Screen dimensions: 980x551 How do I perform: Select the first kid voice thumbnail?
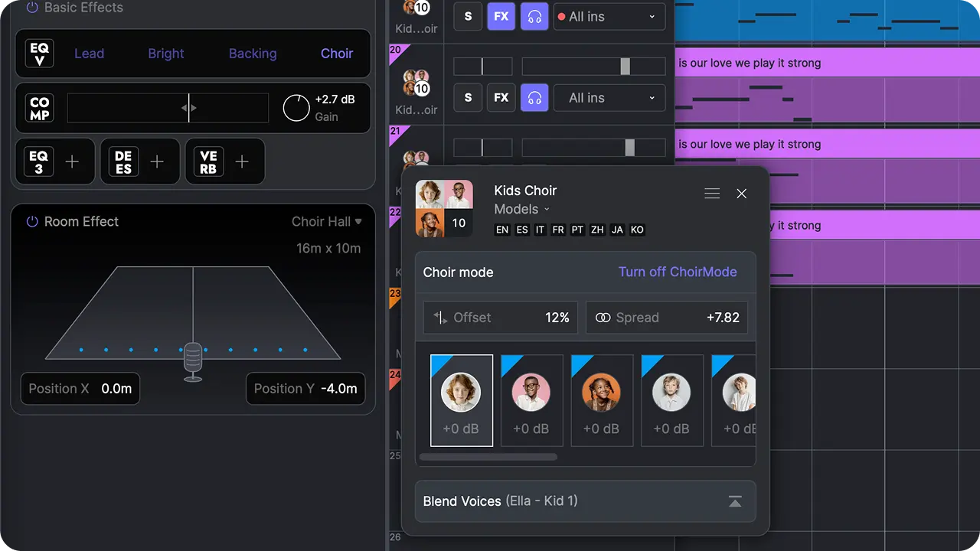pos(461,399)
